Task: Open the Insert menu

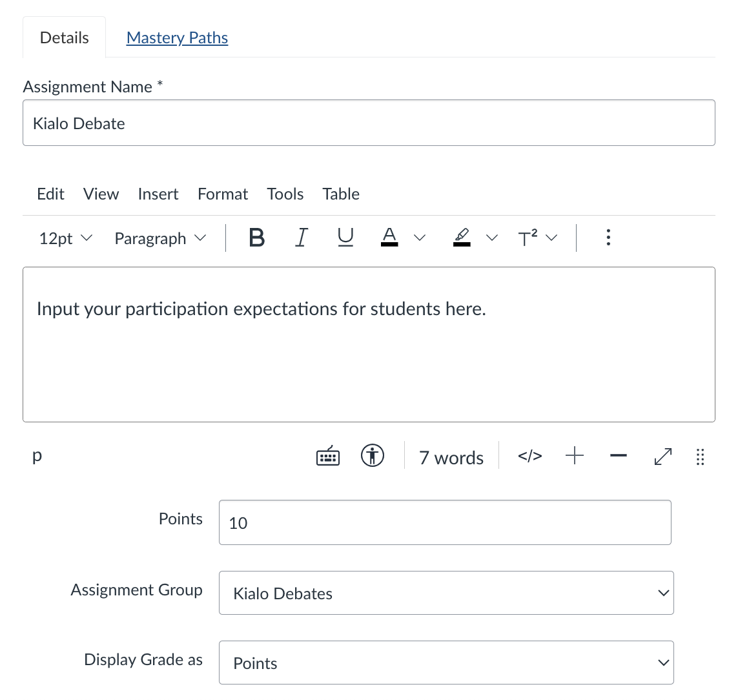Action: click(158, 194)
